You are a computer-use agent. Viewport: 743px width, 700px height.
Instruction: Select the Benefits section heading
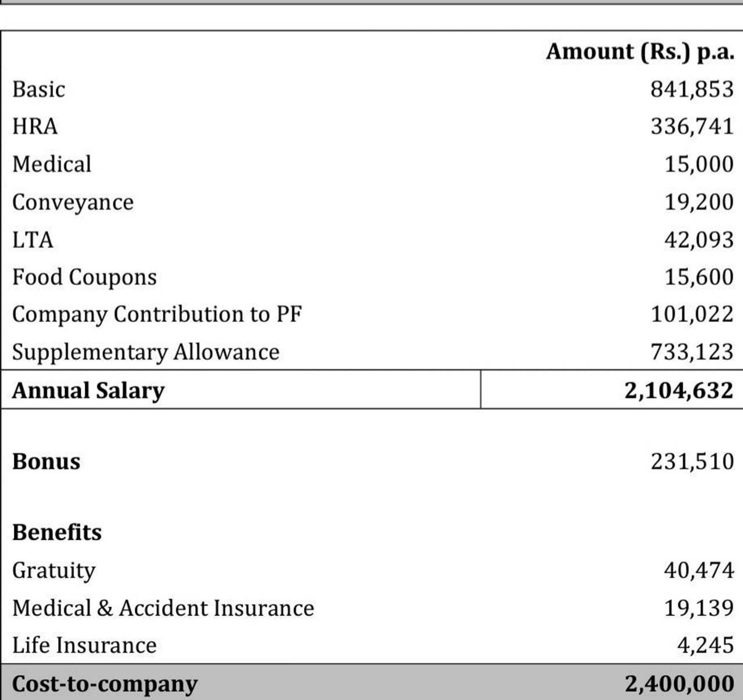coord(57,532)
